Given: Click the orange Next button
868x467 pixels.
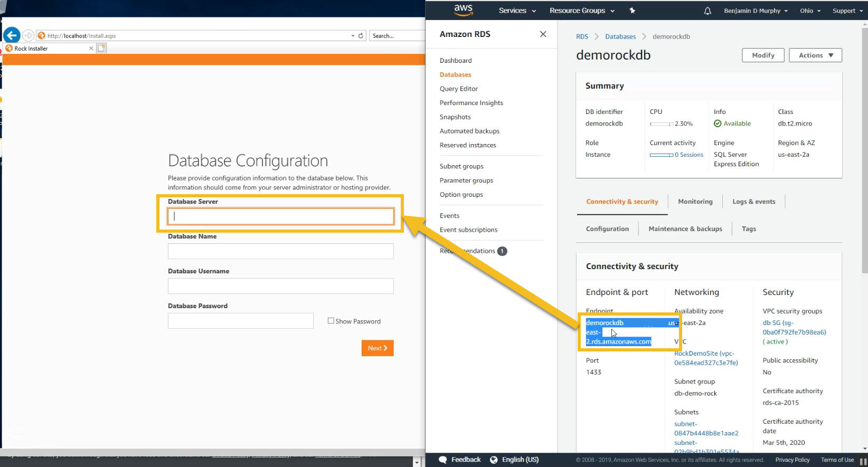Looking at the screenshot, I should 378,348.
